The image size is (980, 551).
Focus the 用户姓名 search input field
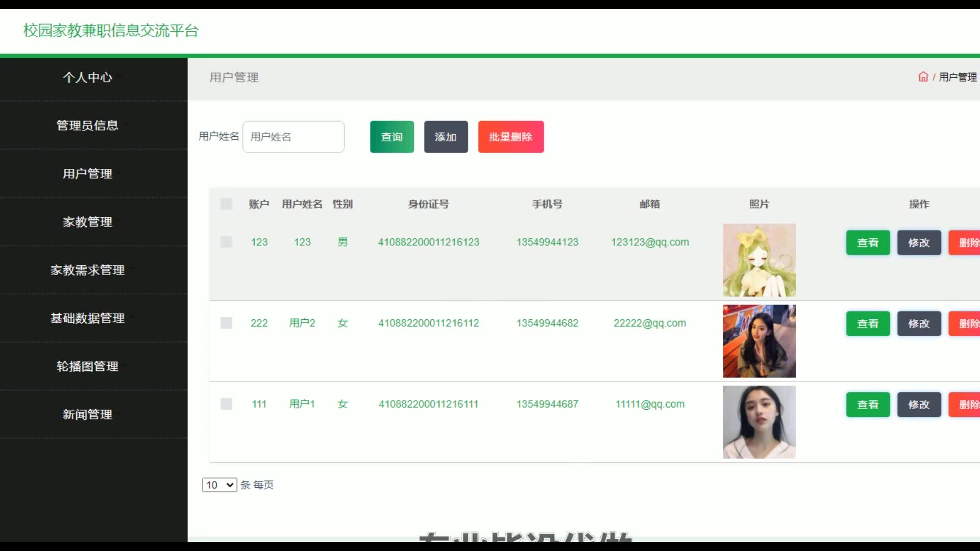pyautogui.click(x=293, y=137)
